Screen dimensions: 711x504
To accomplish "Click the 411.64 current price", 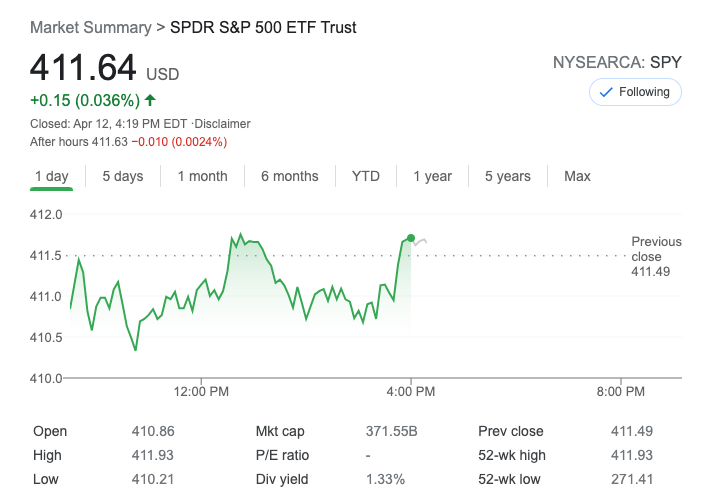I will click(x=83, y=67).
